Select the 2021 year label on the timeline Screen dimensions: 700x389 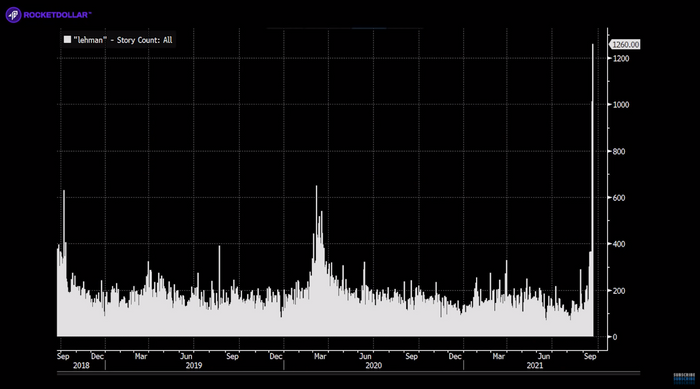535,366
